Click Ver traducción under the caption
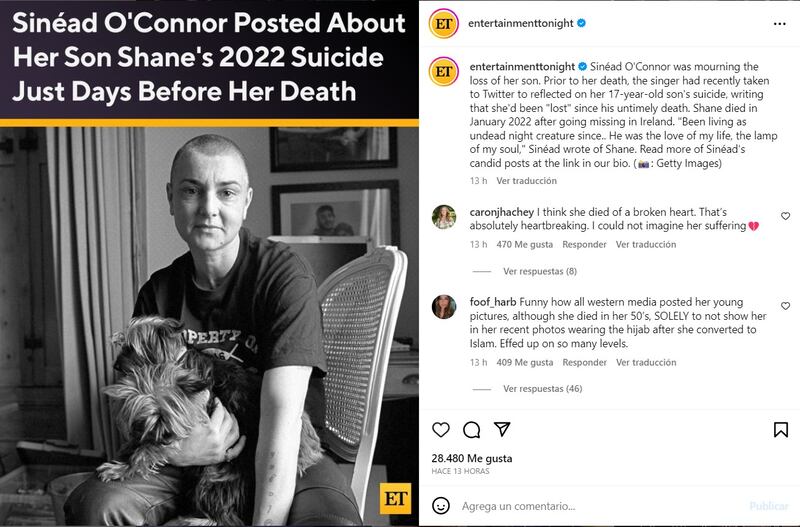 pos(526,181)
